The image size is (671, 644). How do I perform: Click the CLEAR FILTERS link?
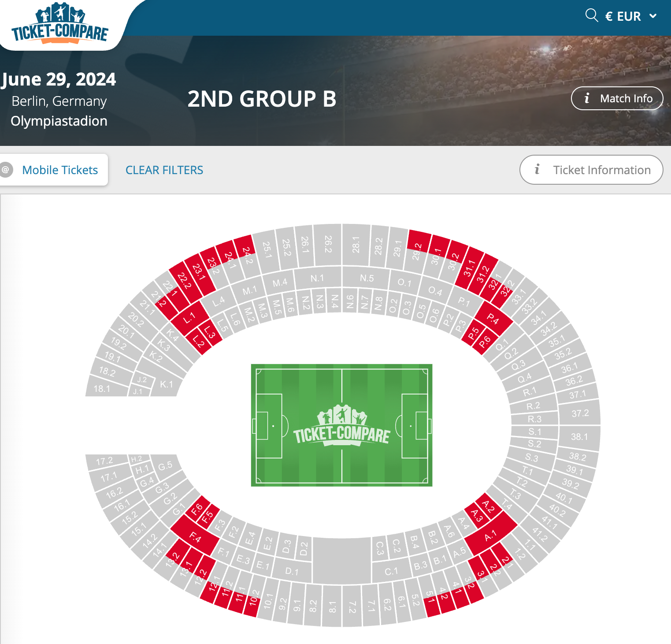pyautogui.click(x=164, y=170)
